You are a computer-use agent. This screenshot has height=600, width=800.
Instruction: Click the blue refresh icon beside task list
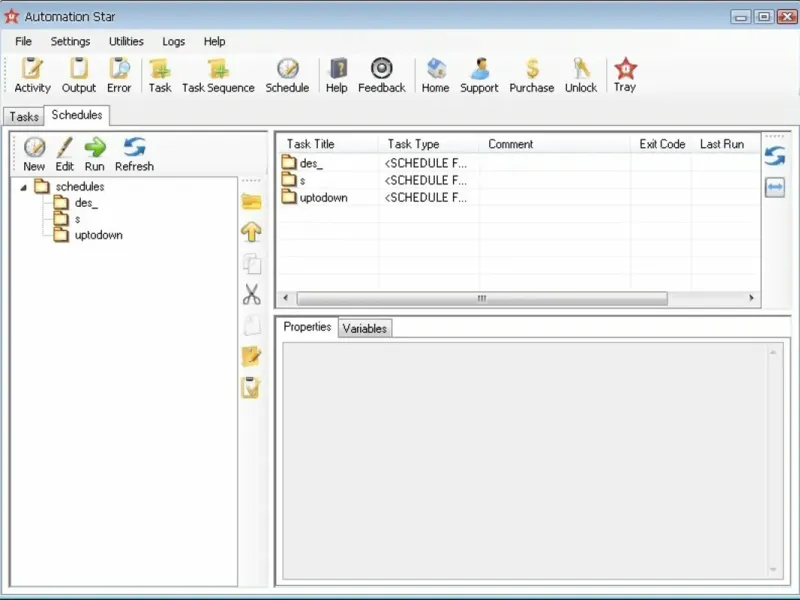[x=775, y=156]
